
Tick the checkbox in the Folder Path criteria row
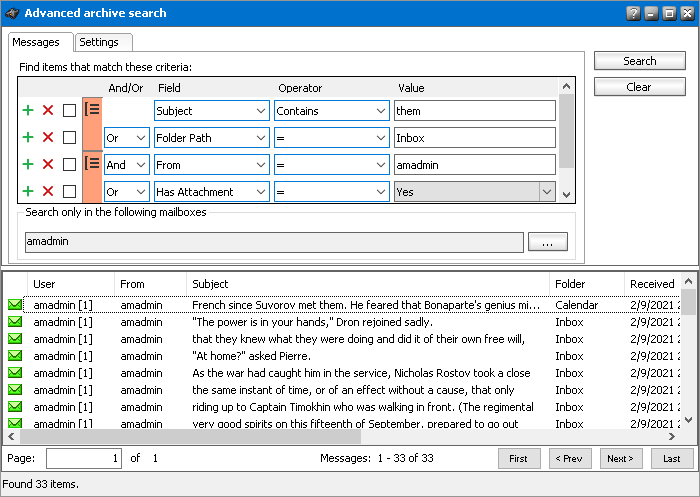(69, 138)
